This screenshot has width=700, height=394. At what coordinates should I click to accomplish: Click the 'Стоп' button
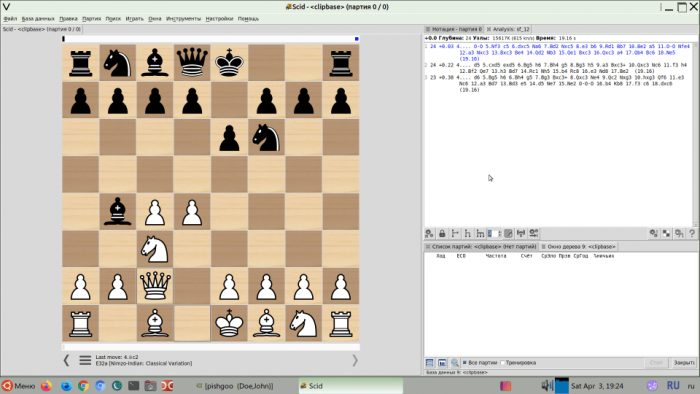pos(656,363)
